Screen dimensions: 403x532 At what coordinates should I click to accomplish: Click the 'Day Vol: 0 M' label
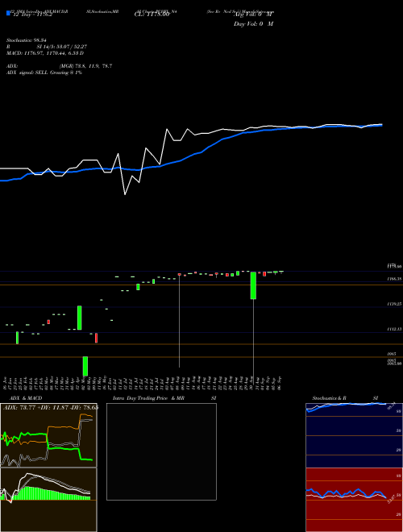pos(253,23)
